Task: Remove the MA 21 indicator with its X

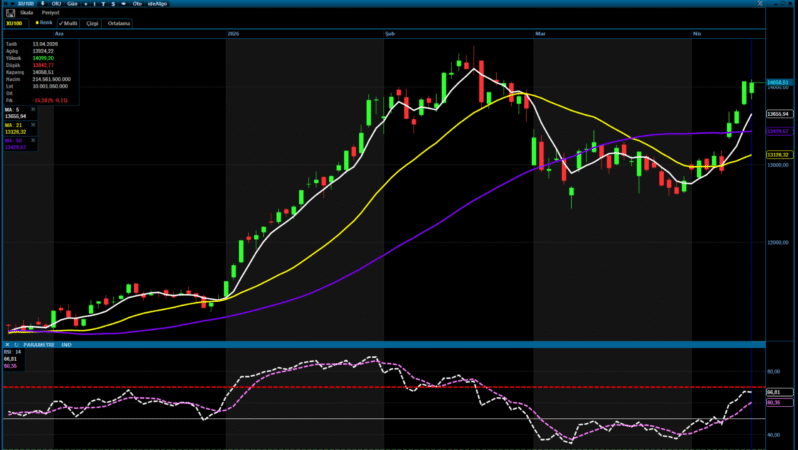Action: pos(33,124)
